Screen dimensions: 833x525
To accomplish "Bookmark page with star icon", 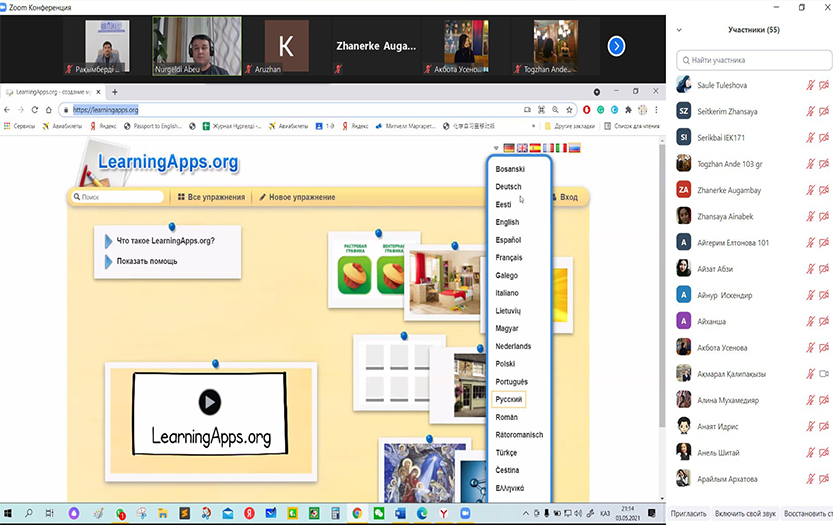I will point(570,110).
